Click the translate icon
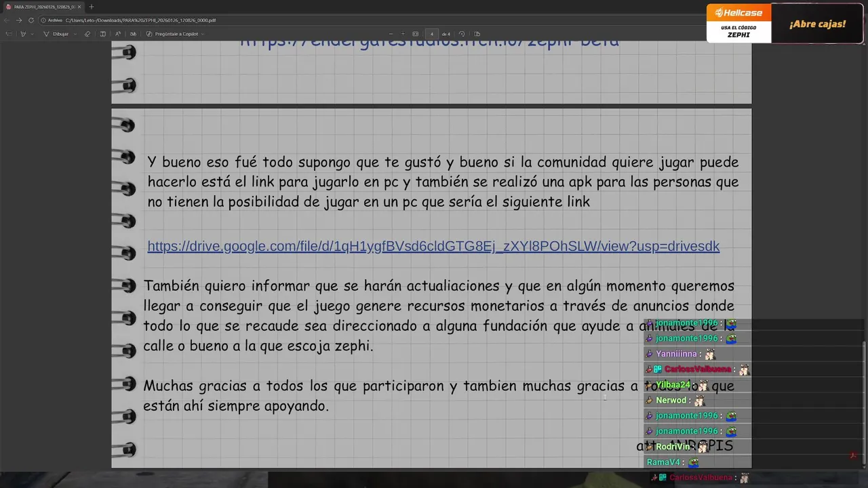Image resolution: width=868 pixels, height=488 pixels. coord(133,34)
